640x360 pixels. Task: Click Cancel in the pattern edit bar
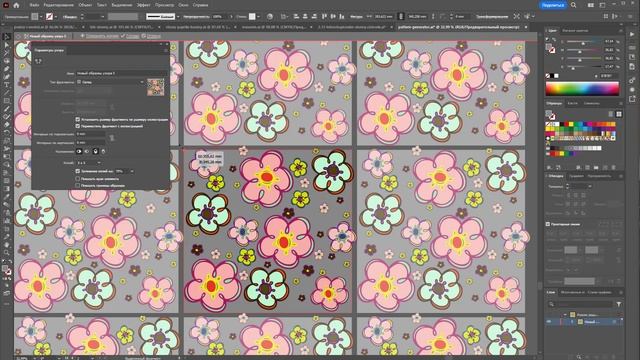tap(153, 36)
